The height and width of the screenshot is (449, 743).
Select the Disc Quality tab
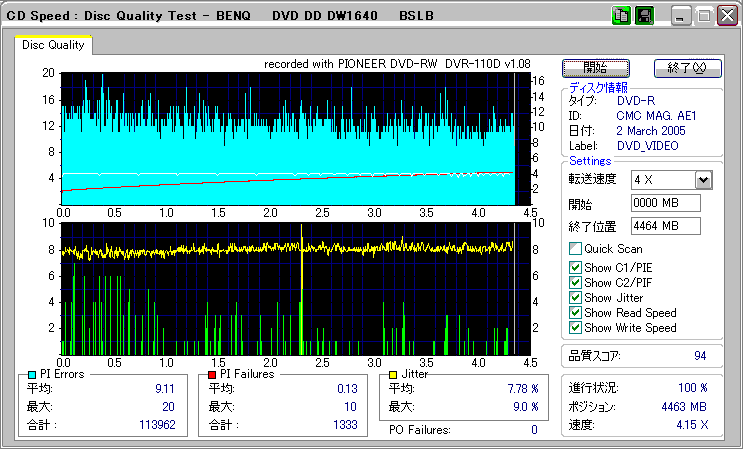tap(53, 45)
